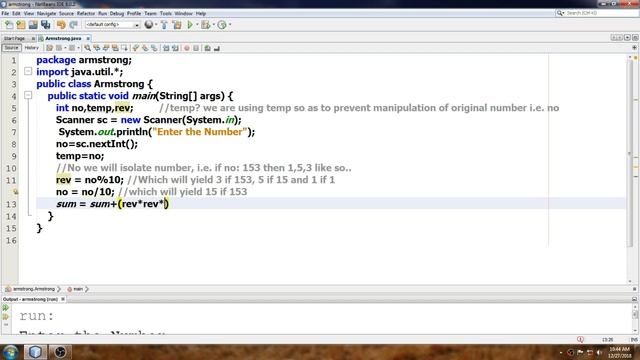This screenshot has width=640, height=360.
Task: Collapse the main method fold on line 4
Action: (28, 96)
